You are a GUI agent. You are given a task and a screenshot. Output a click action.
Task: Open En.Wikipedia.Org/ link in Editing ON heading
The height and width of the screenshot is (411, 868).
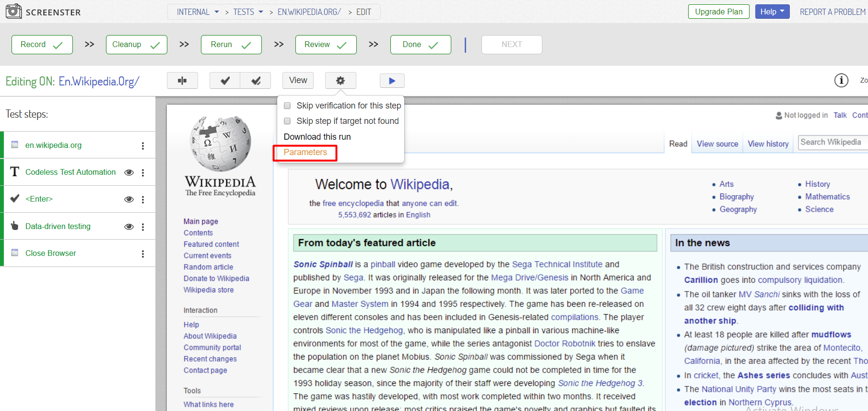pos(99,81)
